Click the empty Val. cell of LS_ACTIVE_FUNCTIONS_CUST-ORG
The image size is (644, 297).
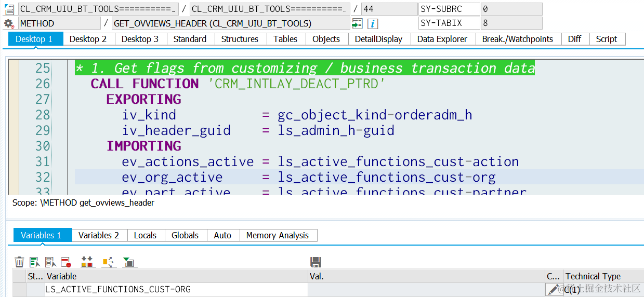(426, 289)
